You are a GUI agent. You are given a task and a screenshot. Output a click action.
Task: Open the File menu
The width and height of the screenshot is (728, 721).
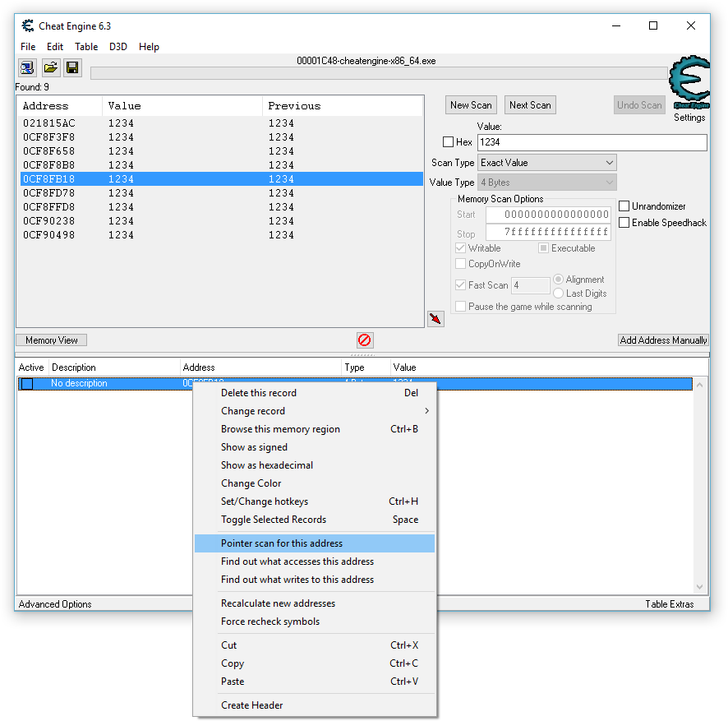pos(28,47)
